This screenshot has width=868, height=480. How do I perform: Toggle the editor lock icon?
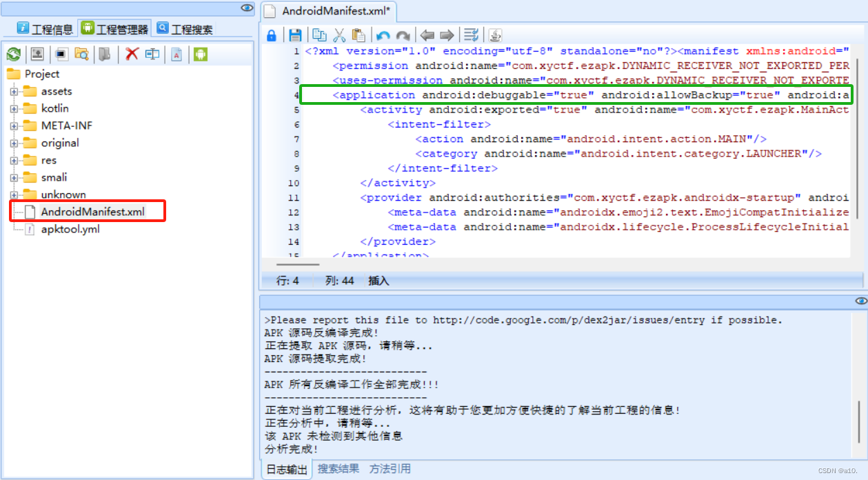[271, 34]
